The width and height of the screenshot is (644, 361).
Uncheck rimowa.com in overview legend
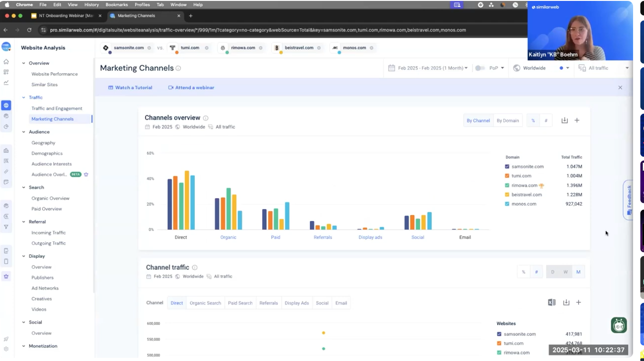click(x=507, y=186)
